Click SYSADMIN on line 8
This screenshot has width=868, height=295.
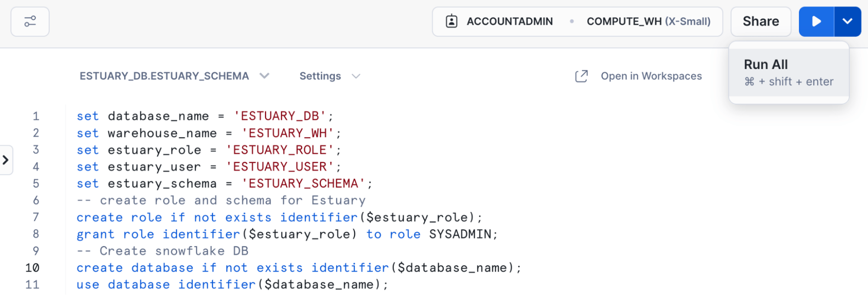click(x=460, y=234)
